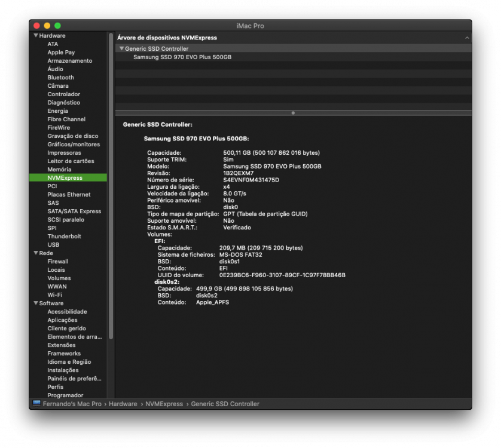This screenshot has height=448, width=501.
Task: Select USB in the sidebar
Action: [53, 244]
